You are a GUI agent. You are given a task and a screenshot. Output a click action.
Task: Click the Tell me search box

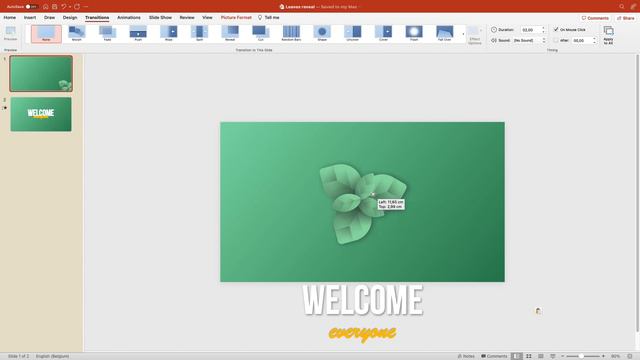269,18
